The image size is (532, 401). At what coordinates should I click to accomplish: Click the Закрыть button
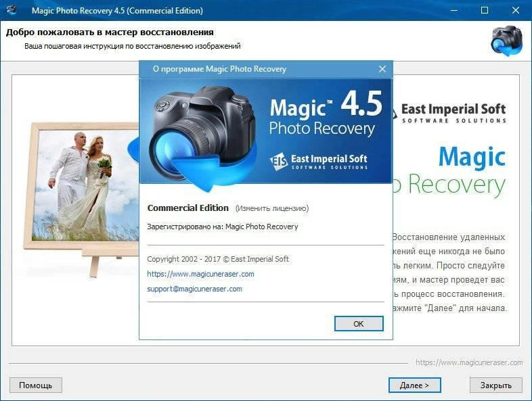click(x=495, y=385)
